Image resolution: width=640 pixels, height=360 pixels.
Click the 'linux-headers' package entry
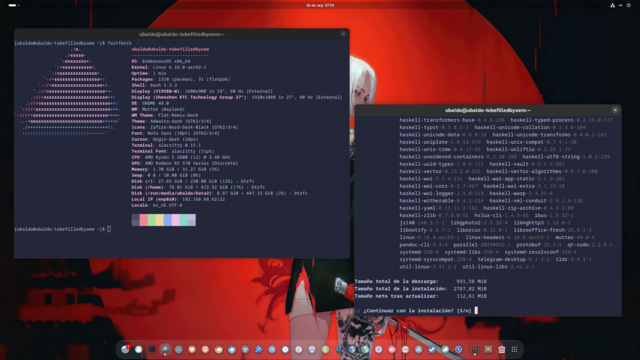point(507,237)
